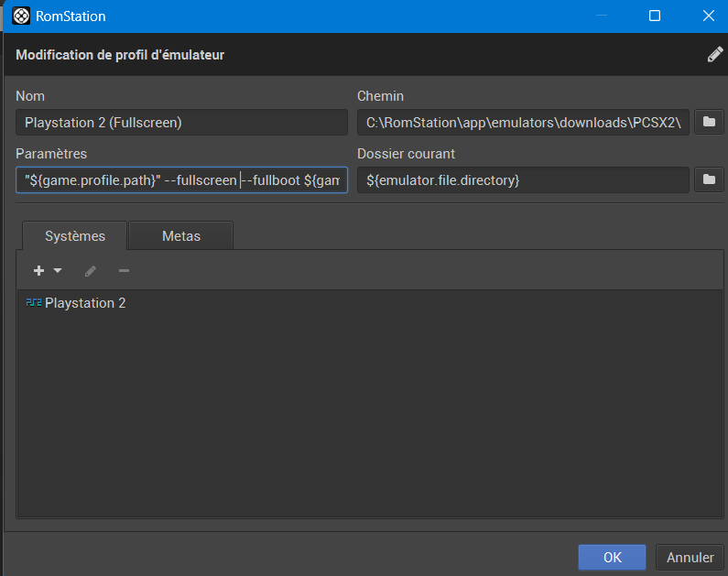The width and height of the screenshot is (728, 576).
Task: Select Playstation 2 in the systems list
Action: [84, 303]
